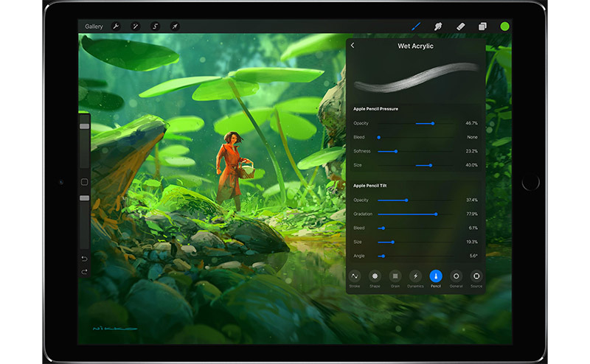
Task: Click the None bleed value
Action: (472, 137)
